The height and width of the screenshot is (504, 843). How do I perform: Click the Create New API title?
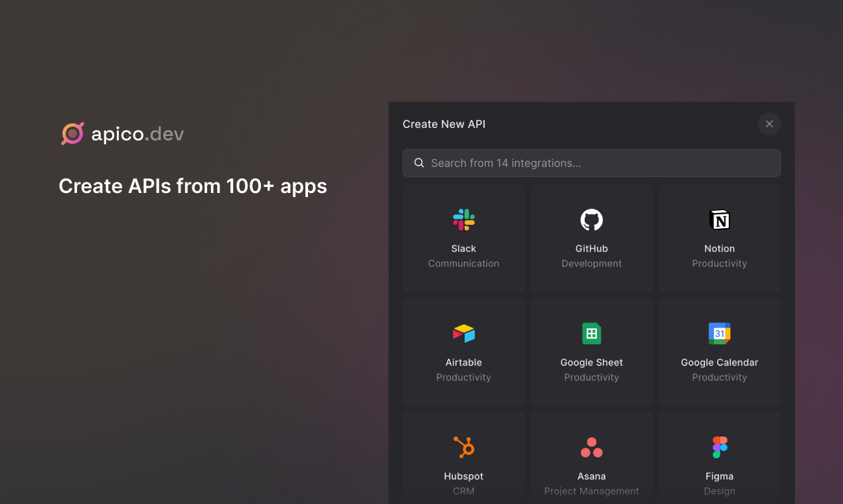point(444,124)
